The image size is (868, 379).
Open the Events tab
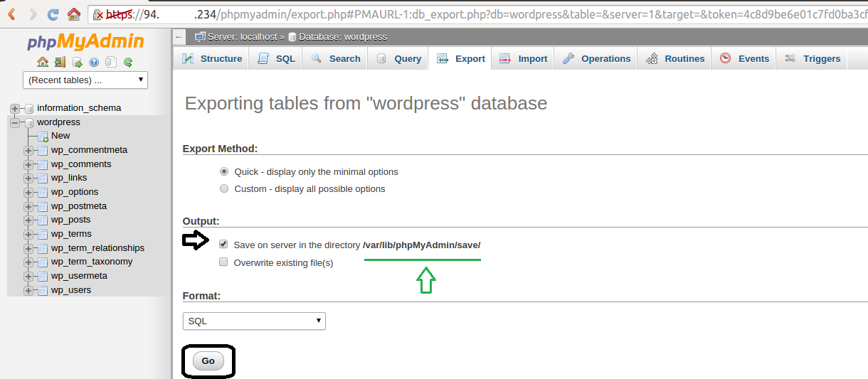pyautogui.click(x=744, y=59)
